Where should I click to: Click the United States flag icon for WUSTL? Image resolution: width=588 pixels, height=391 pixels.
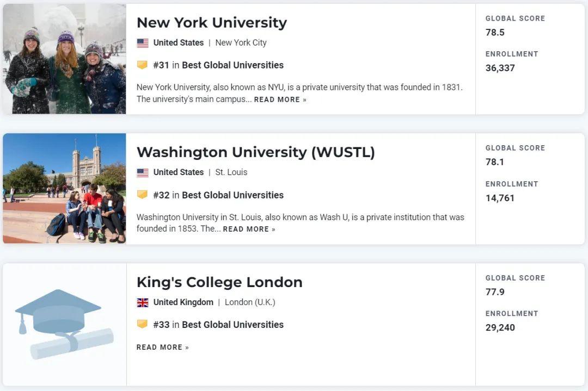click(142, 172)
